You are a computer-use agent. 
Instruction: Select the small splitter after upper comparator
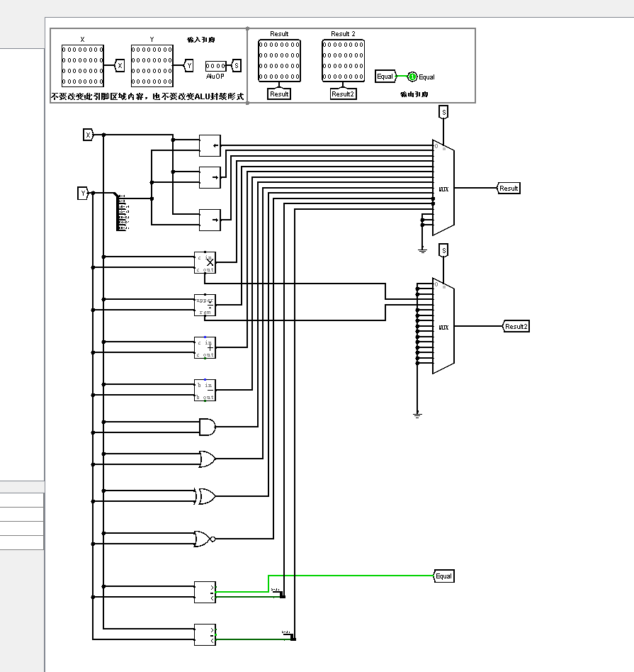tap(278, 593)
